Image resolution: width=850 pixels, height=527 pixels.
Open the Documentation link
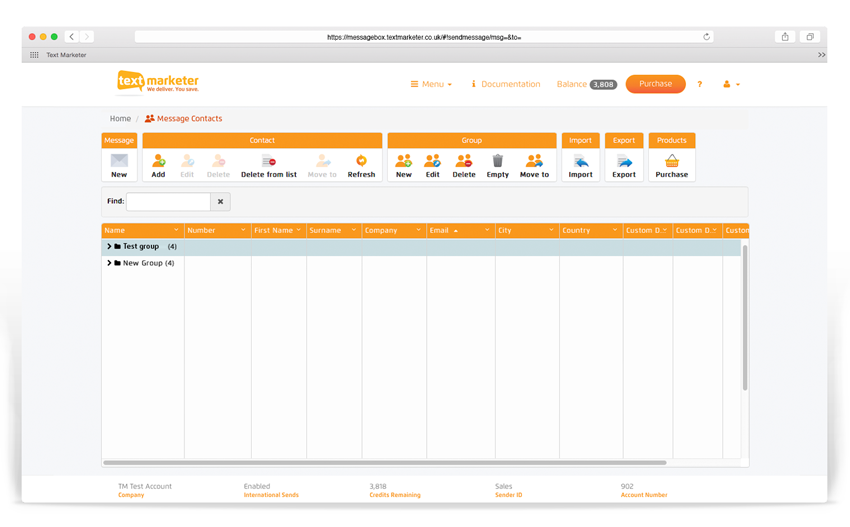point(505,84)
